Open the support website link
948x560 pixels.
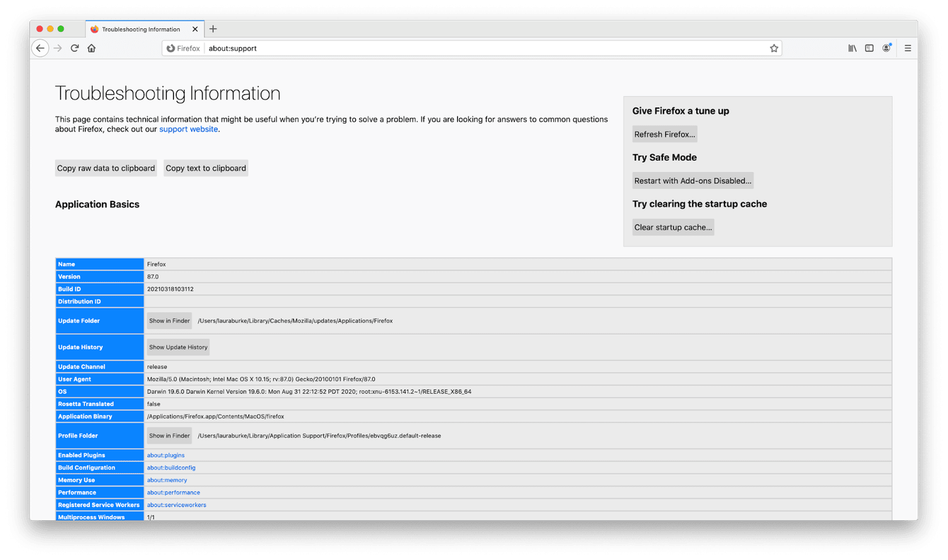point(188,129)
